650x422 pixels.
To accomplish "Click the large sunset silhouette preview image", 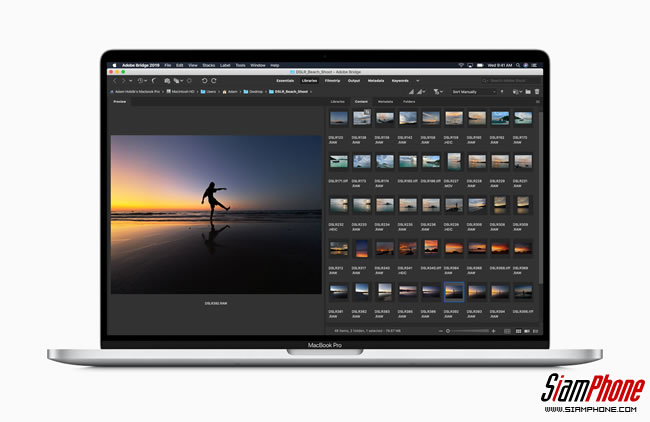I will (216, 214).
